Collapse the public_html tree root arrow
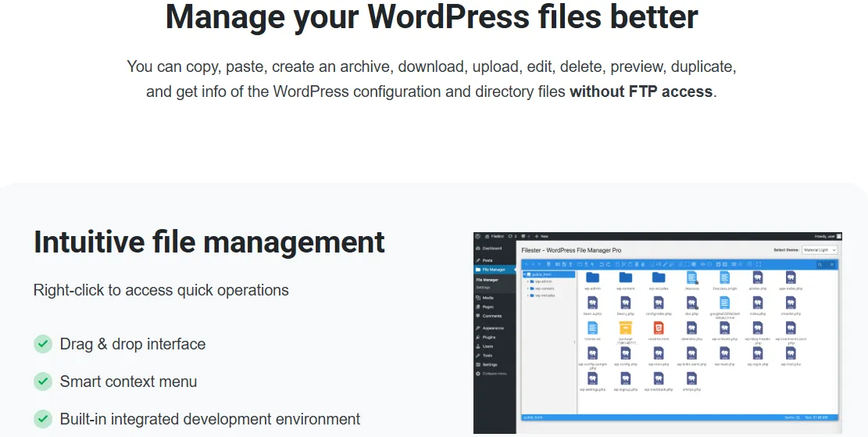868x437 pixels. click(524, 274)
